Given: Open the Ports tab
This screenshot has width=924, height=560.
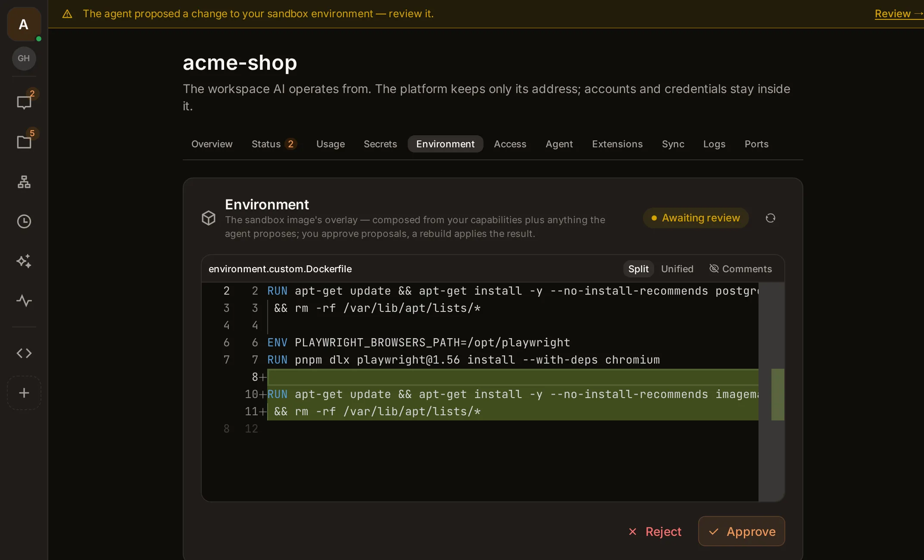Looking at the screenshot, I should (756, 144).
